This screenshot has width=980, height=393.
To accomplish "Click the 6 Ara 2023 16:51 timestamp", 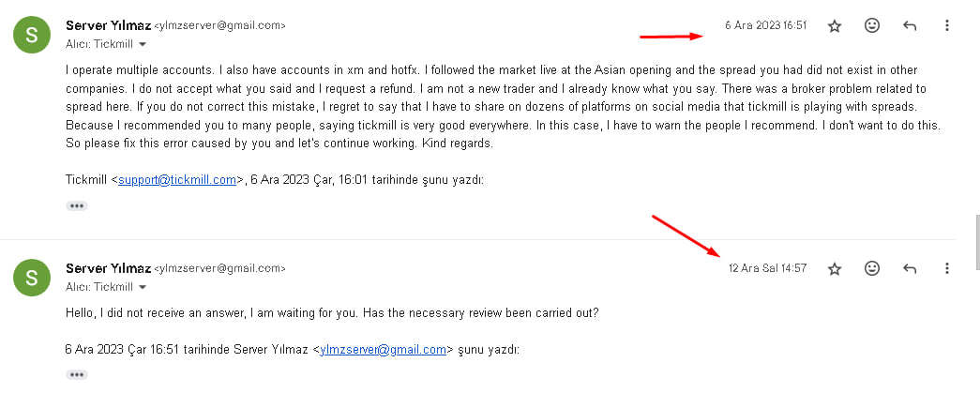I will point(765,25).
